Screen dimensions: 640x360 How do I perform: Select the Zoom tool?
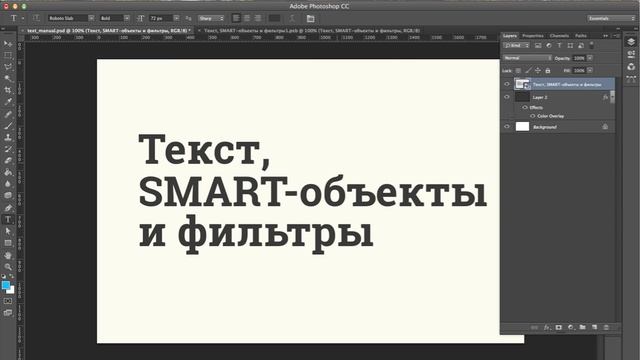[x=8, y=267]
